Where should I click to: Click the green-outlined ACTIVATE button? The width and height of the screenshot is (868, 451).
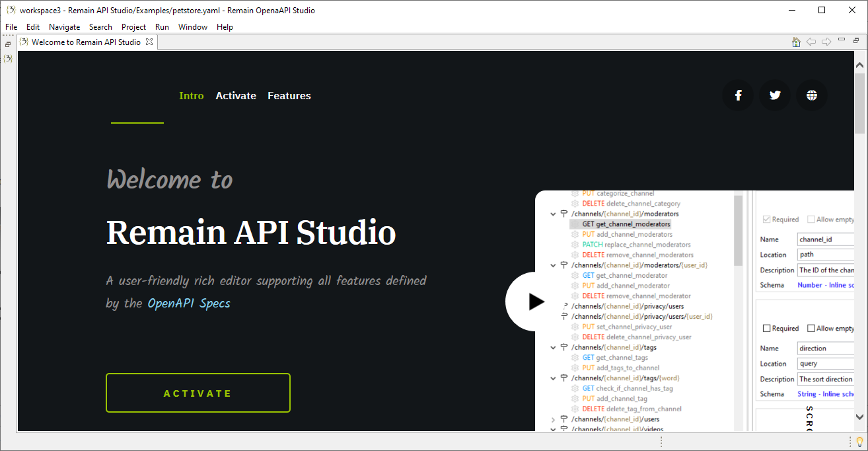198,393
